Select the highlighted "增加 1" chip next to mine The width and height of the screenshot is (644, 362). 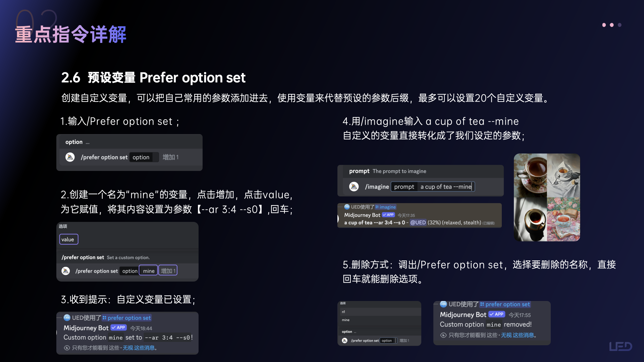[x=168, y=271]
